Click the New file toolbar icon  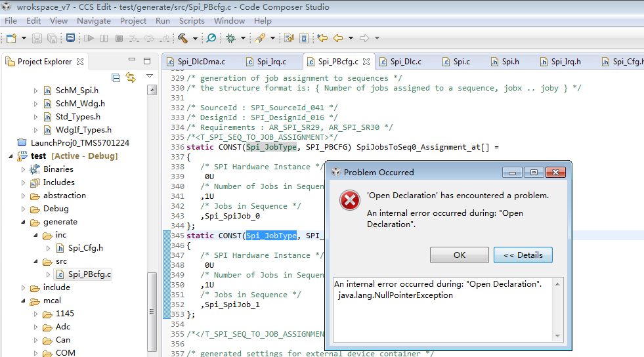pos(11,38)
